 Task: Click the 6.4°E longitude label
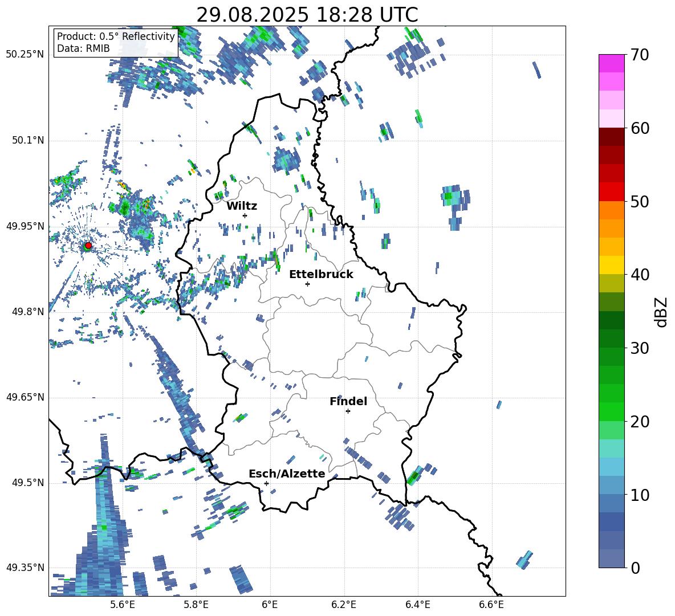tap(417, 605)
